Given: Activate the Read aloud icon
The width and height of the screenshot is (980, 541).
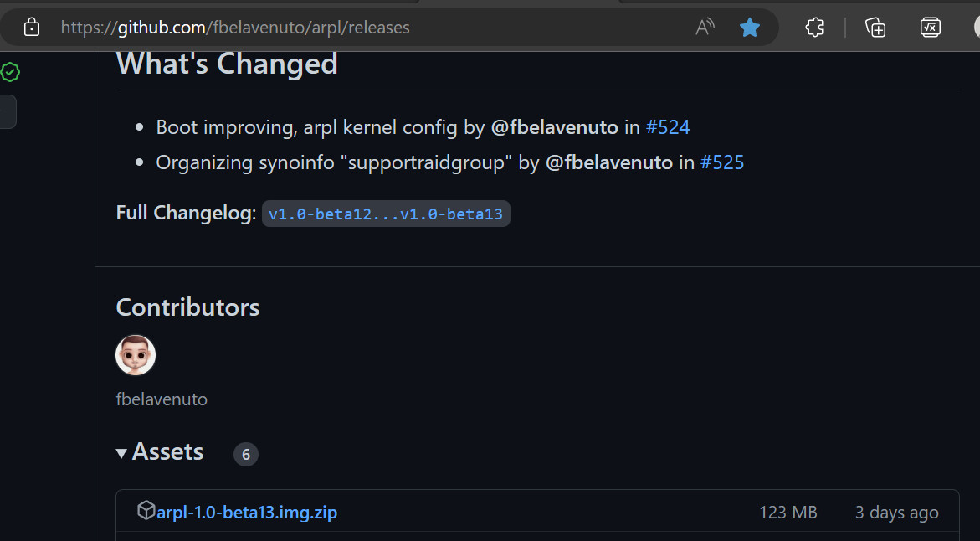Looking at the screenshot, I should pos(705,27).
